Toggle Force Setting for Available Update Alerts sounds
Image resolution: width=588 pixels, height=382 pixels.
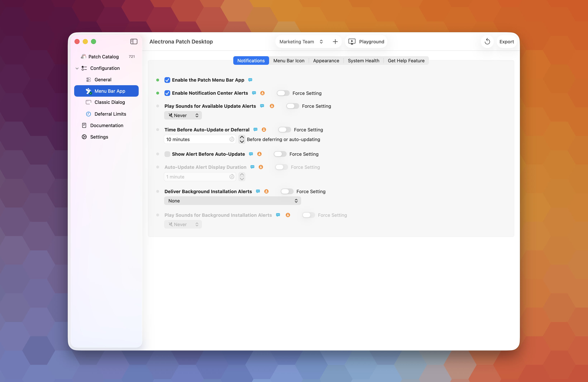[x=293, y=106]
